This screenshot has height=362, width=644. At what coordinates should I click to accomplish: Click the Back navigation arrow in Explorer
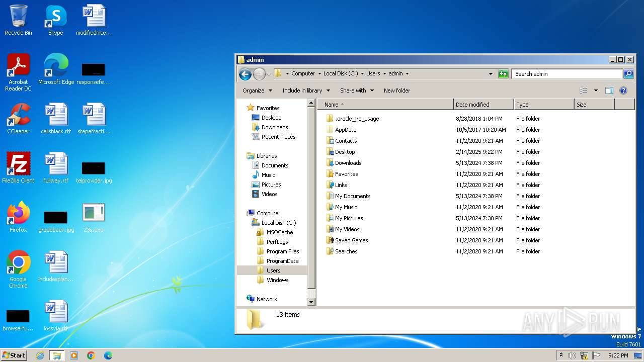click(x=245, y=74)
